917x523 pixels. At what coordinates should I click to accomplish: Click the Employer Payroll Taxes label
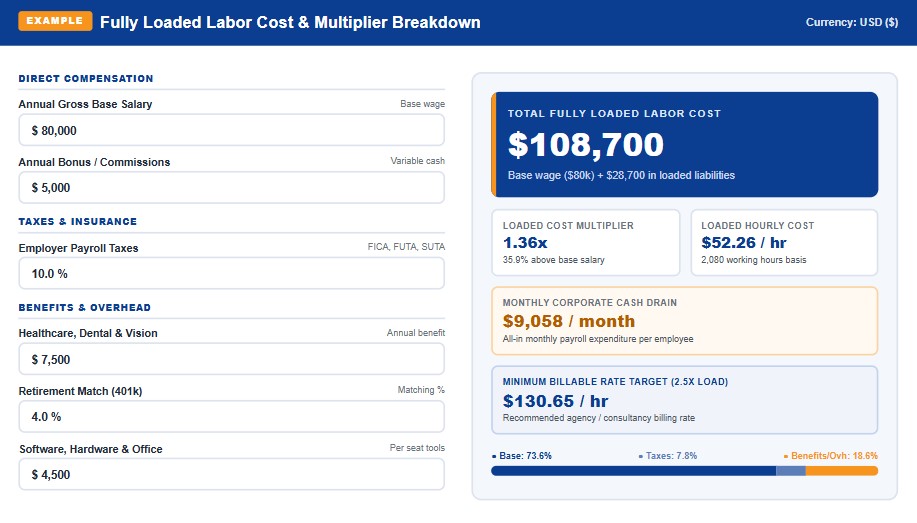(78, 248)
